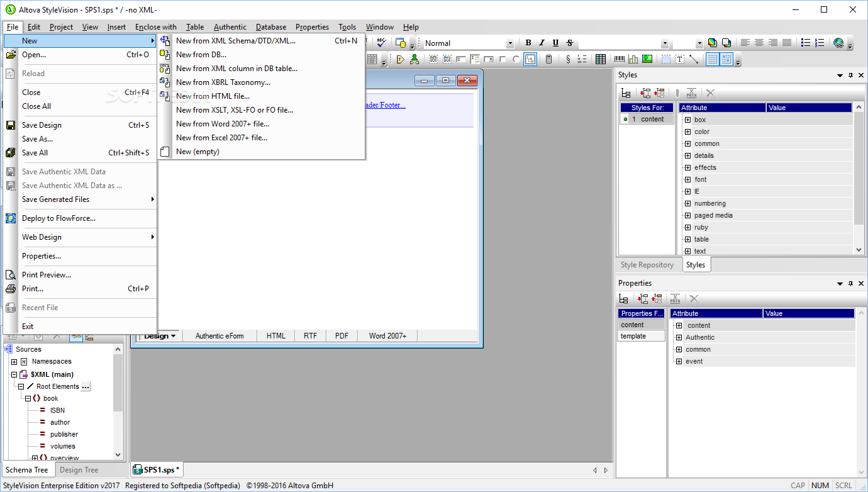Click the Root Elements ellipsis button
This screenshot has height=492, width=868.
(86, 386)
